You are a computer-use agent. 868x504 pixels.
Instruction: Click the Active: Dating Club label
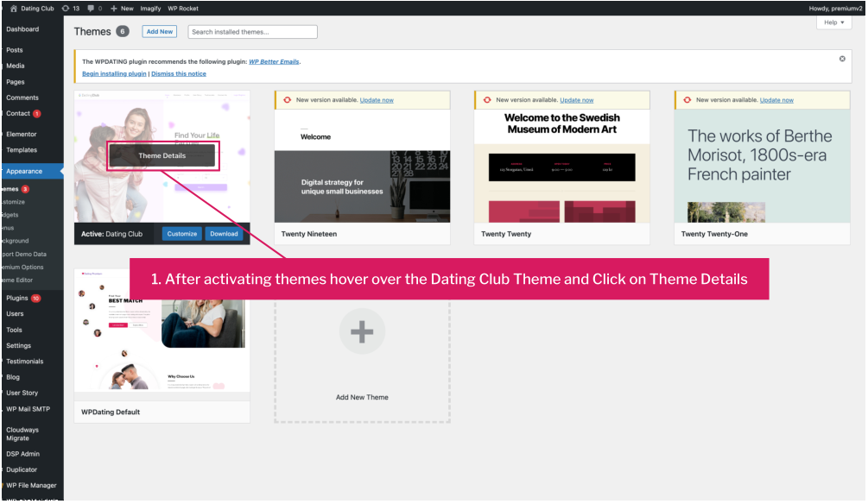coord(111,234)
